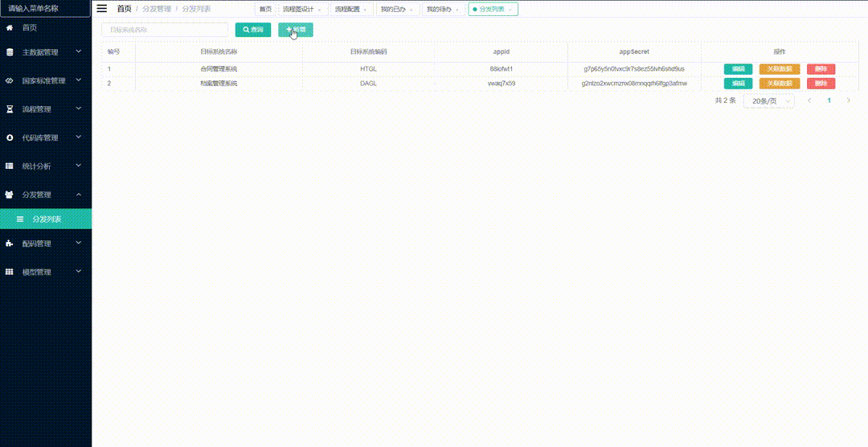Click the 目标系统名称 search input field

pos(164,30)
